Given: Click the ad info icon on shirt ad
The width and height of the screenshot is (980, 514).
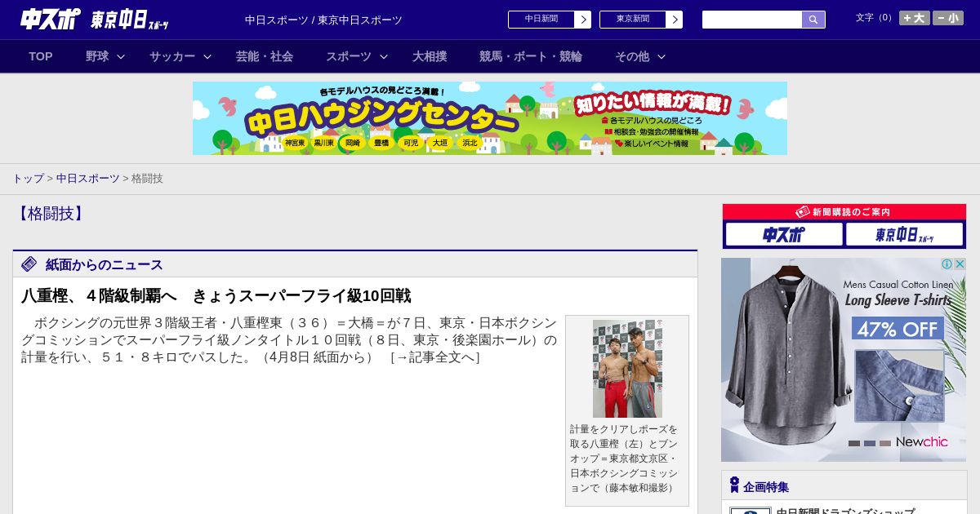Looking at the screenshot, I should click(947, 264).
